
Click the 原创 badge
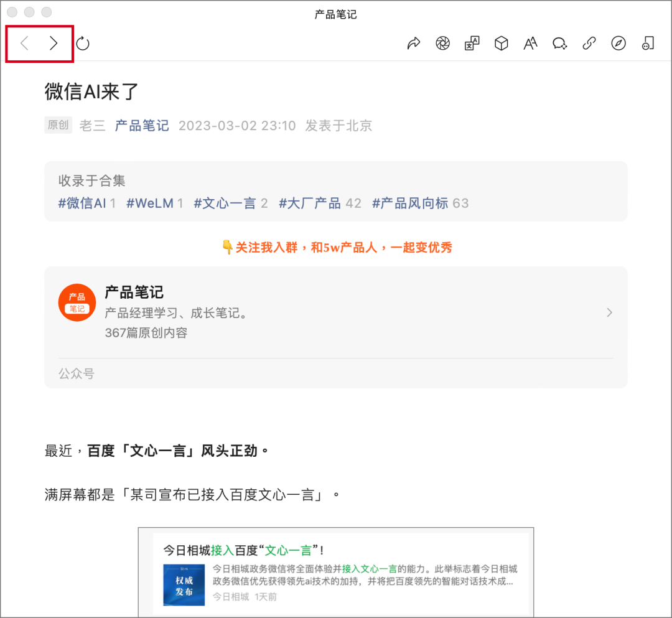(58, 125)
